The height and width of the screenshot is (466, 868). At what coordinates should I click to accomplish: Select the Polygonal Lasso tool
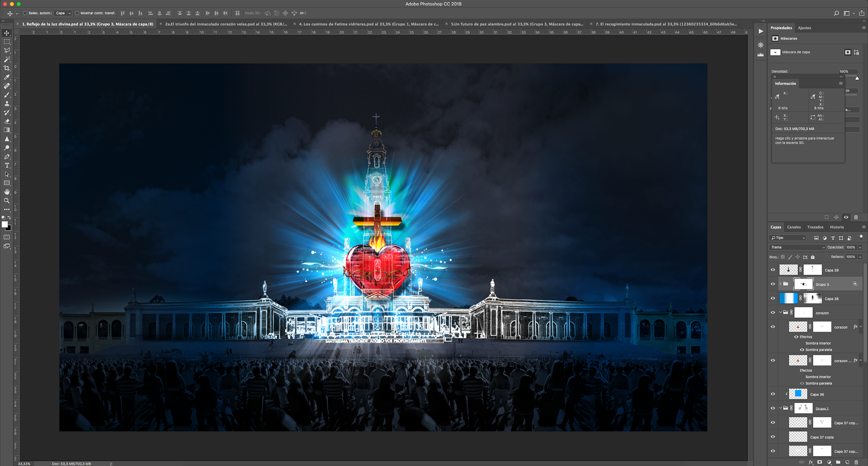coord(7,51)
